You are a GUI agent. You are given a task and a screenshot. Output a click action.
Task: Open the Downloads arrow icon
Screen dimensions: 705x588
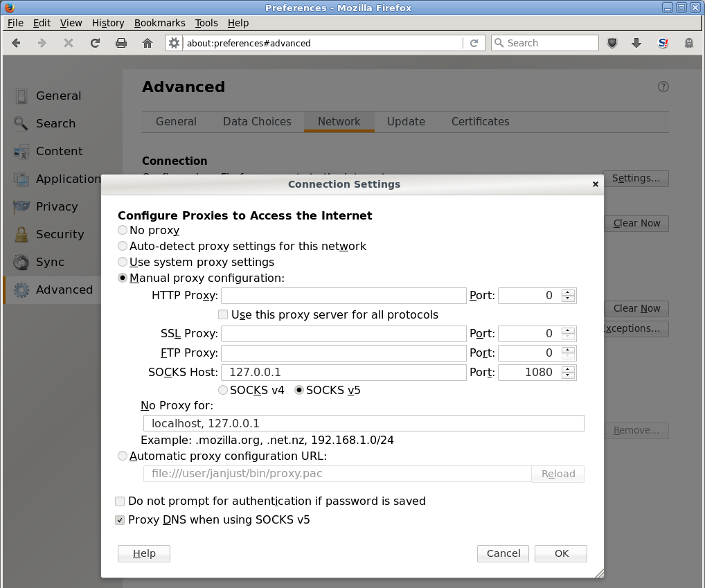click(636, 43)
